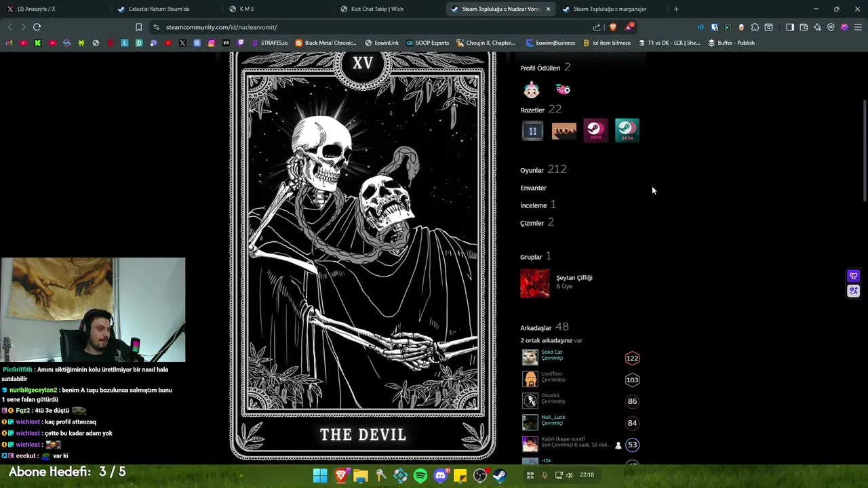This screenshot has height=488, width=868.
Task: Open a new browser tab
Action: [x=676, y=9]
